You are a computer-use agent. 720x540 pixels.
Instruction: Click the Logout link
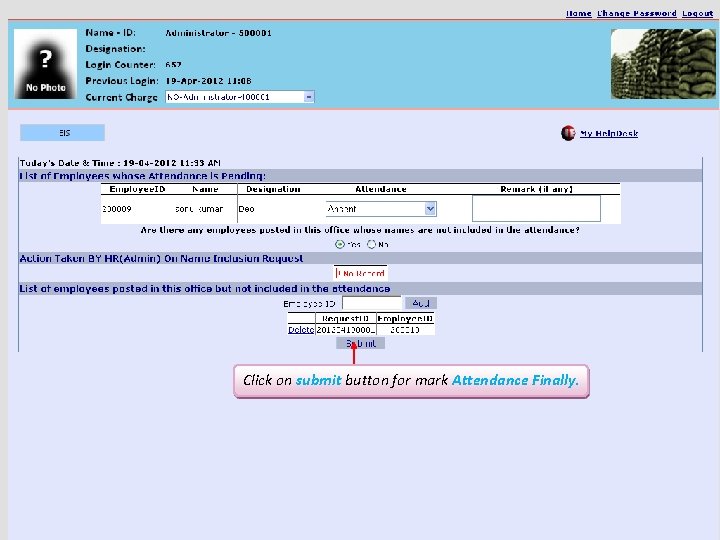pos(698,13)
